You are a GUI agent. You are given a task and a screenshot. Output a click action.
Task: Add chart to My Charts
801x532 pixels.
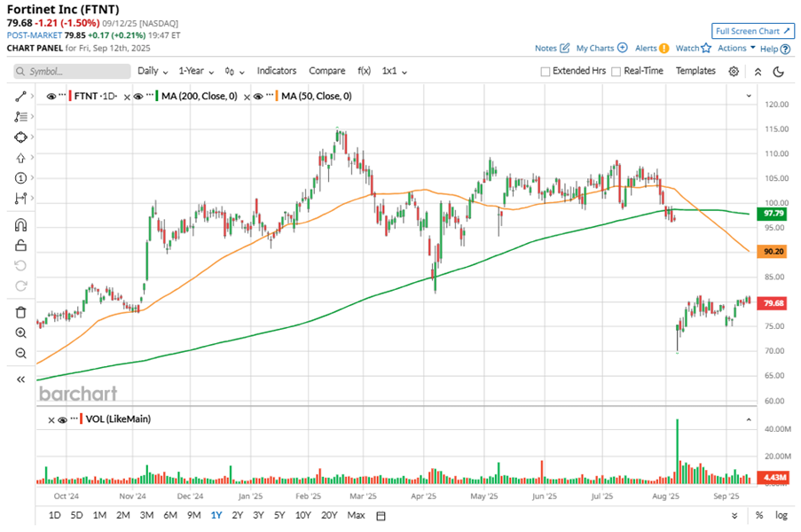(x=601, y=48)
